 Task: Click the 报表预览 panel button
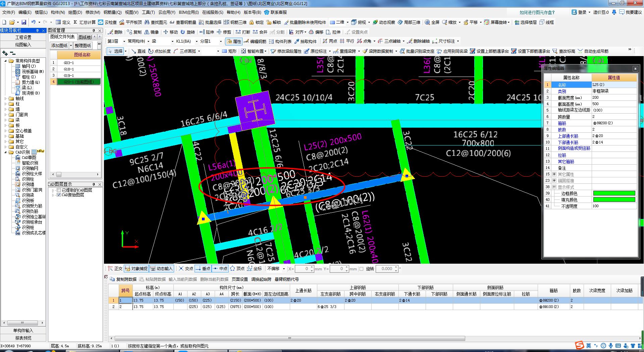pos(23,338)
